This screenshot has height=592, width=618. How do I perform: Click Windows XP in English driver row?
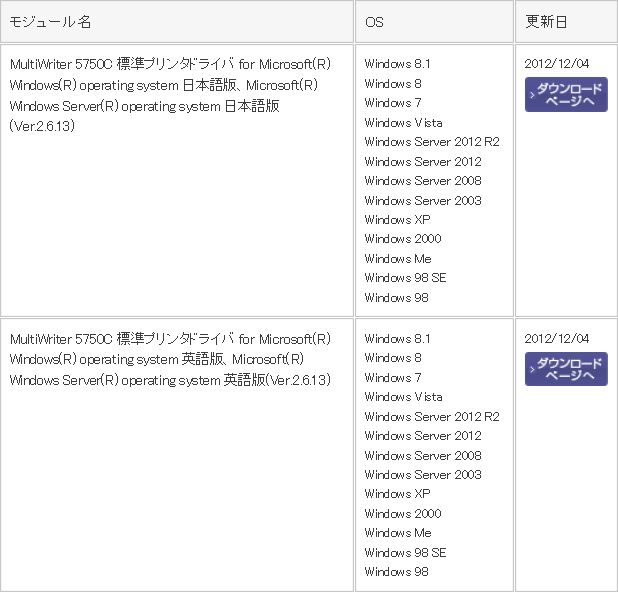tap(397, 494)
